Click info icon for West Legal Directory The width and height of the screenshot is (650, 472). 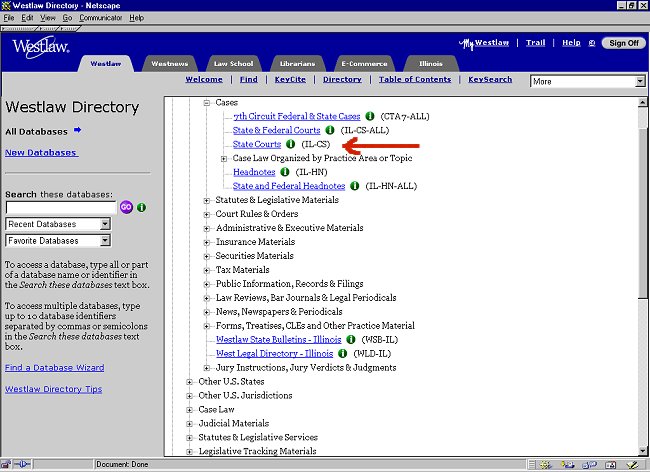point(343,353)
